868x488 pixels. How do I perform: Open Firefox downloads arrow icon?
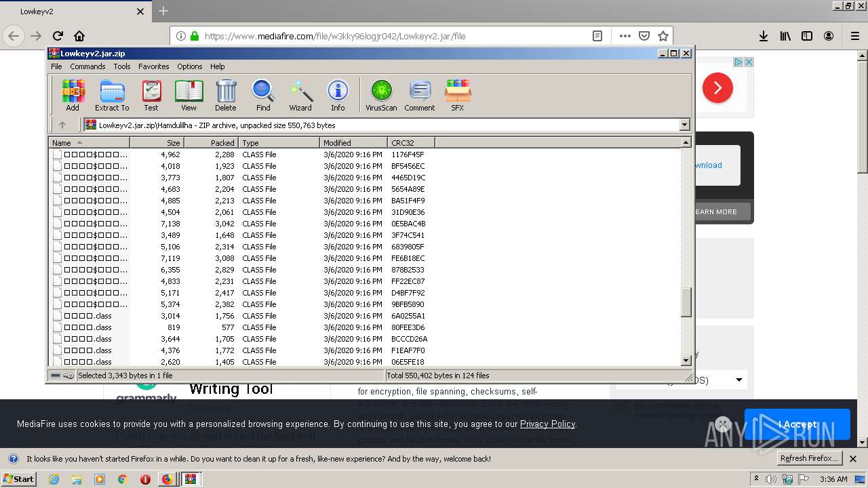tap(764, 36)
